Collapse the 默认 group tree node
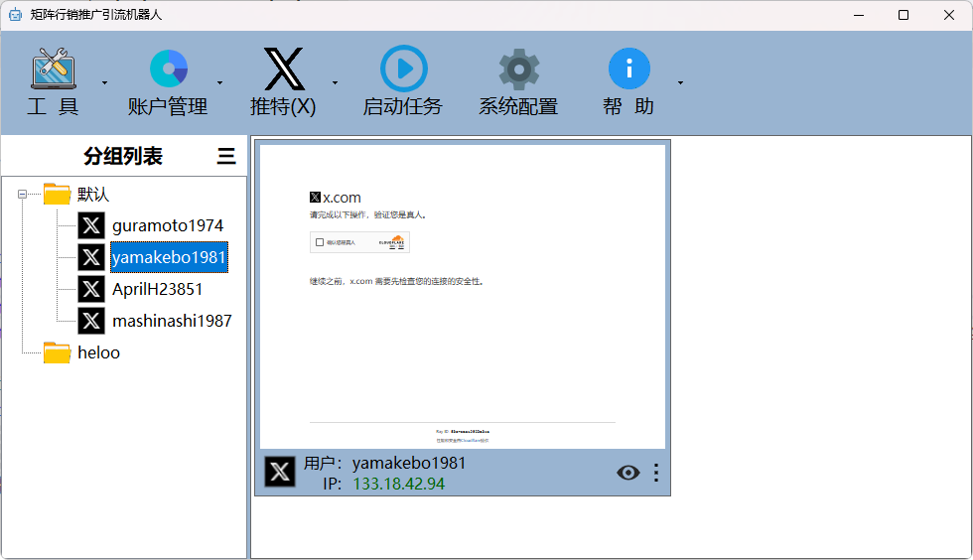Viewport: 973px width, 560px height. (22, 195)
